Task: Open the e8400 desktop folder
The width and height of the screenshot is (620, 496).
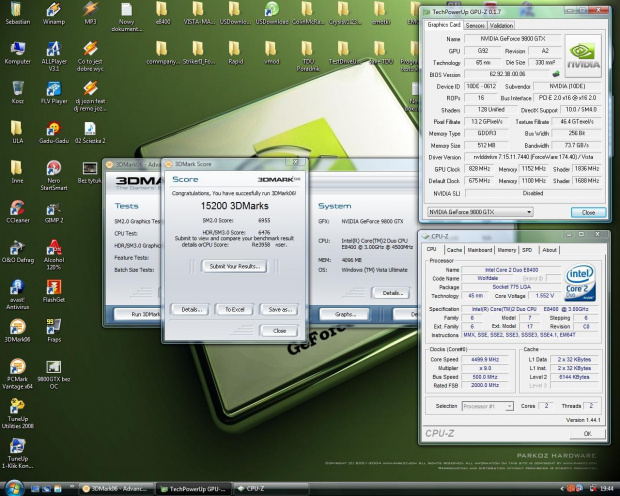Action: [163, 13]
